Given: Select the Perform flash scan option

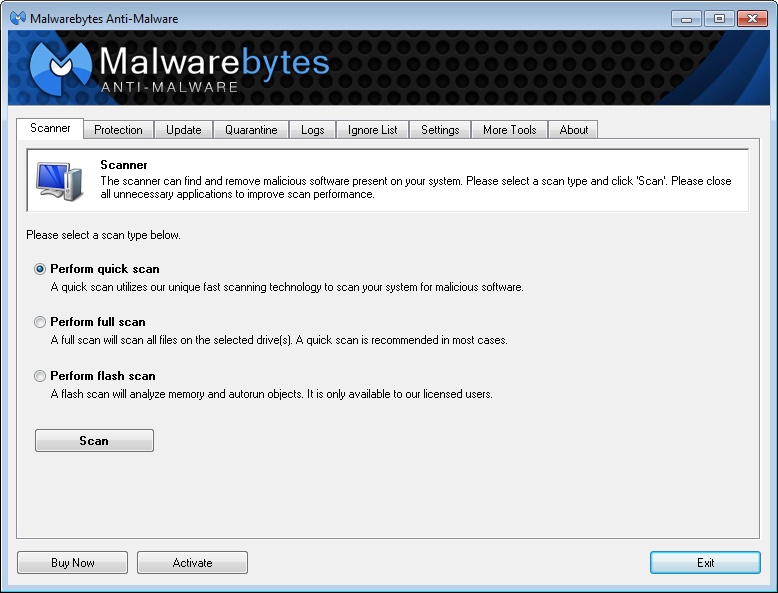Looking at the screenshot, I should pyautogui.click(x=41, y=376).
